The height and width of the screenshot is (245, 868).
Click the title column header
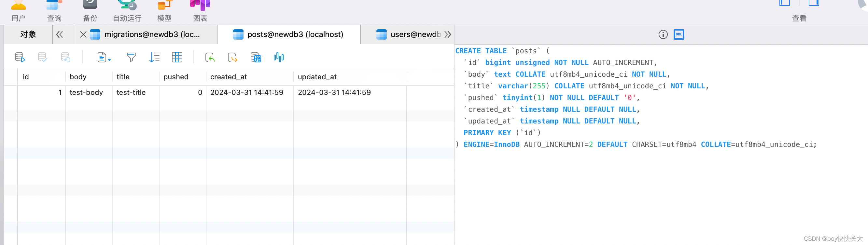[136, 77]
